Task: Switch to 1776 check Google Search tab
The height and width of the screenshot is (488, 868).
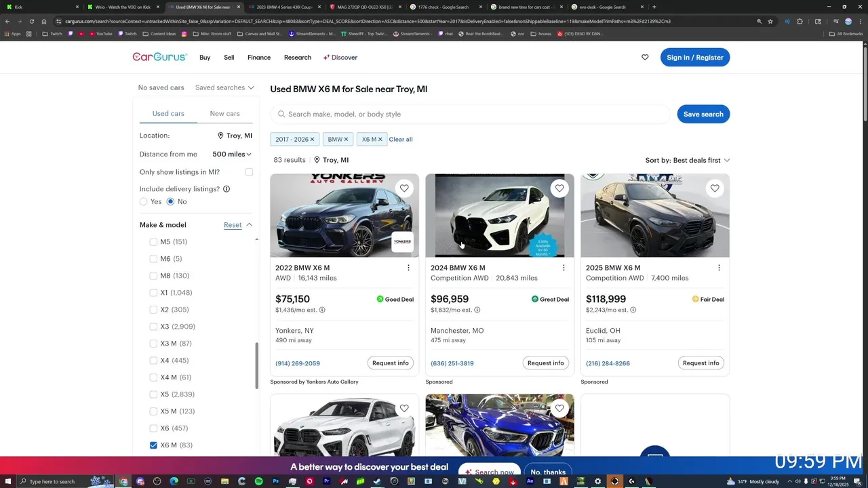Action: (x=448, y=7)
